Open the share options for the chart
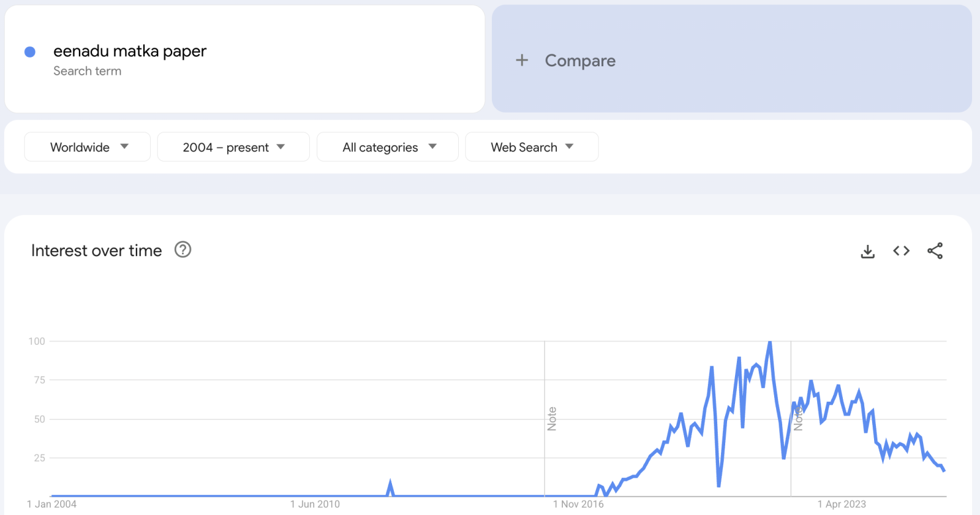 click(935, 250)
